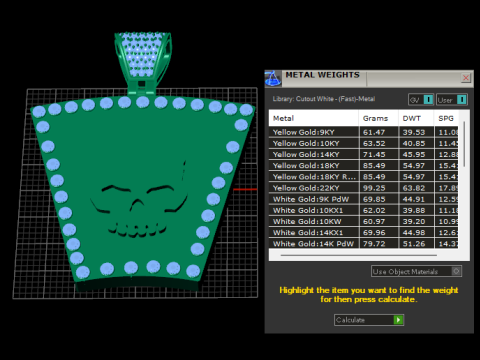
Task: Click the horizontal scrollbar under metals table
Action: [x=359, y=255]
